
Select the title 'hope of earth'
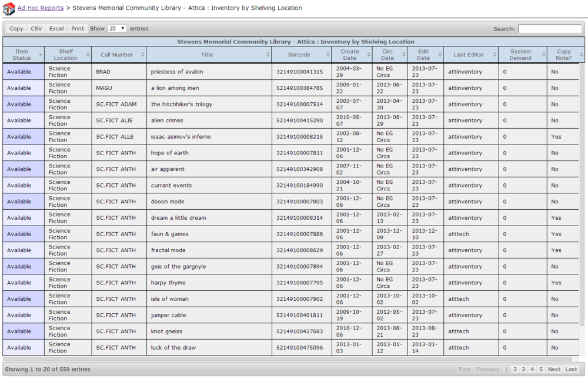coord(169,153)
